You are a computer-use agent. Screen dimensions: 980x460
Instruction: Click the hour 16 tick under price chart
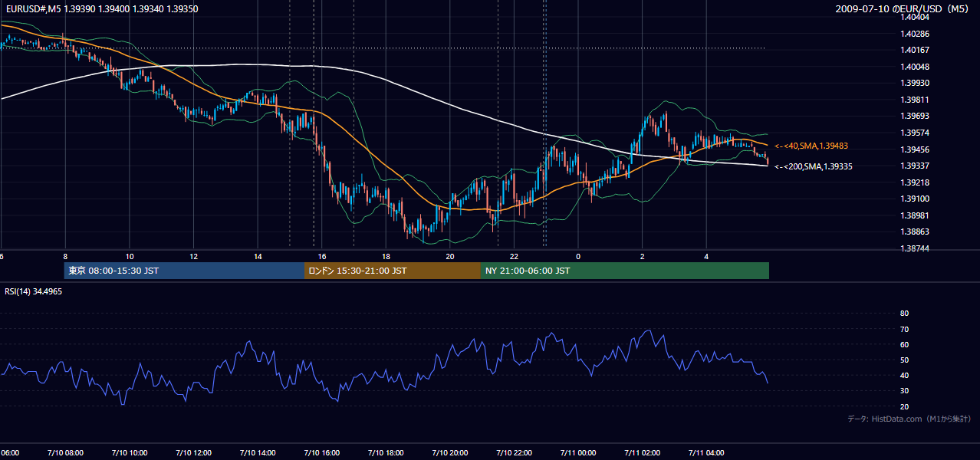[x=321, y=257]
